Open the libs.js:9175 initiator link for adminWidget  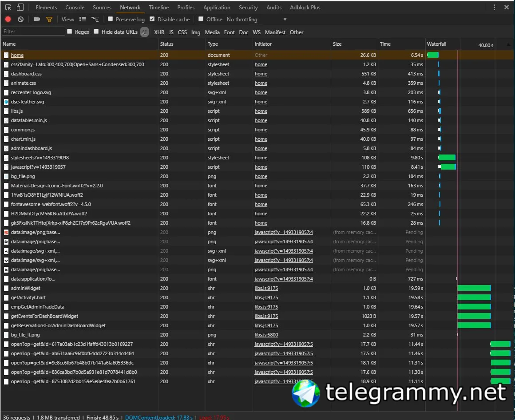pos(266,288)
